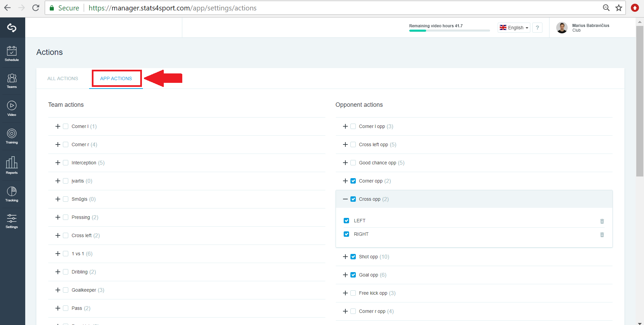Tick the Free kick opp checkbox
Viewport: 644px width, 325px height.
point(353,293)
